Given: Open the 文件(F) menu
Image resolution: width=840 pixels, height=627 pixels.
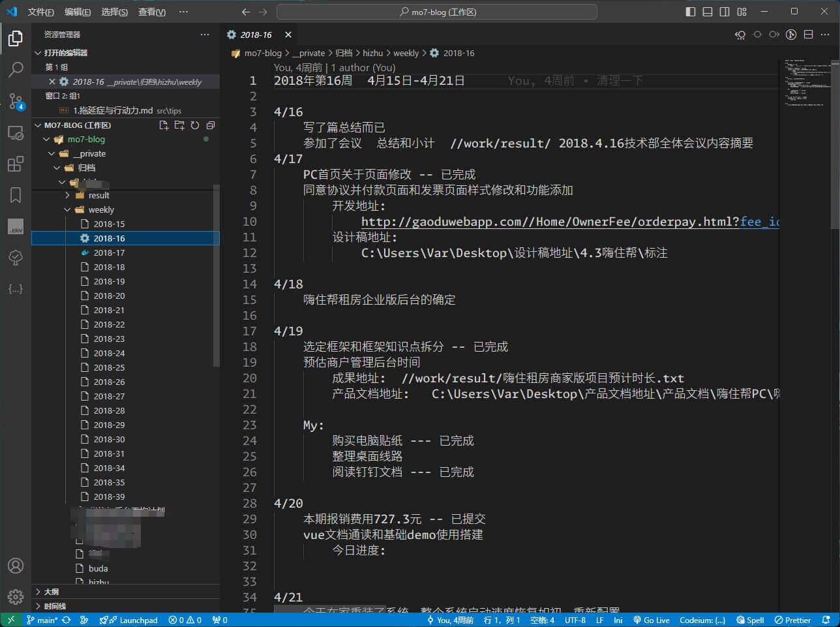Looking at the screenshot, I should pyautogui.click(x=41, y=12).
